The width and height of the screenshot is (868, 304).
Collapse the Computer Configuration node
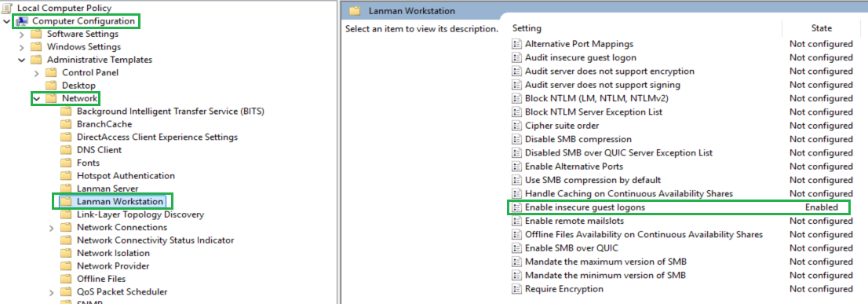[x=6, y=21]
